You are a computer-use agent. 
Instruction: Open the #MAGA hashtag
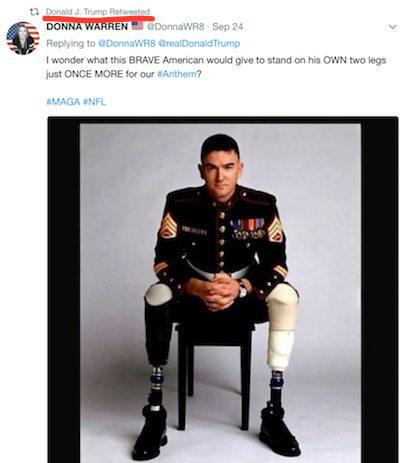[x=63, y=102]
